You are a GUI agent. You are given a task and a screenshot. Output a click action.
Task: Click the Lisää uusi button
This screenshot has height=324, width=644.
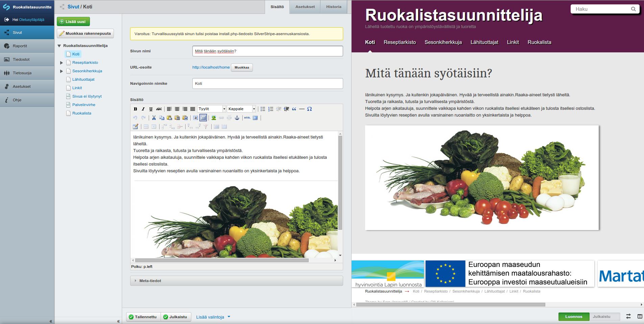coord(73,22)
